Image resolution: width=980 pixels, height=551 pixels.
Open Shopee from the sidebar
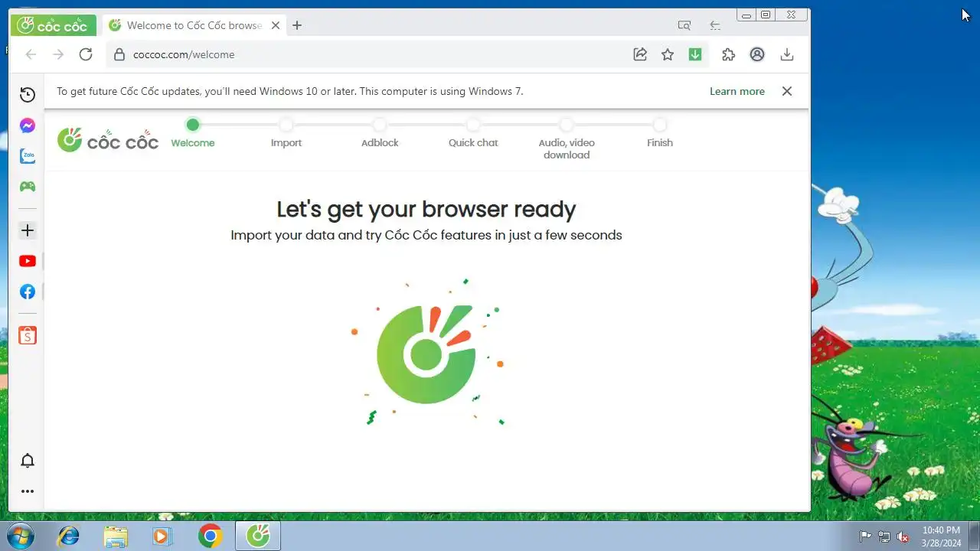point(28,335)
